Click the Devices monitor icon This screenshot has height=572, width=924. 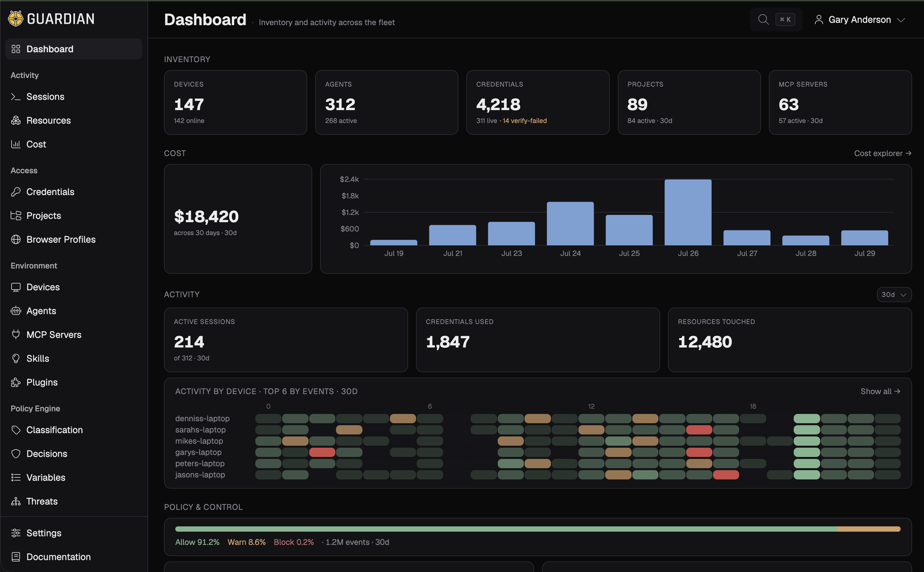pos(16,287)
